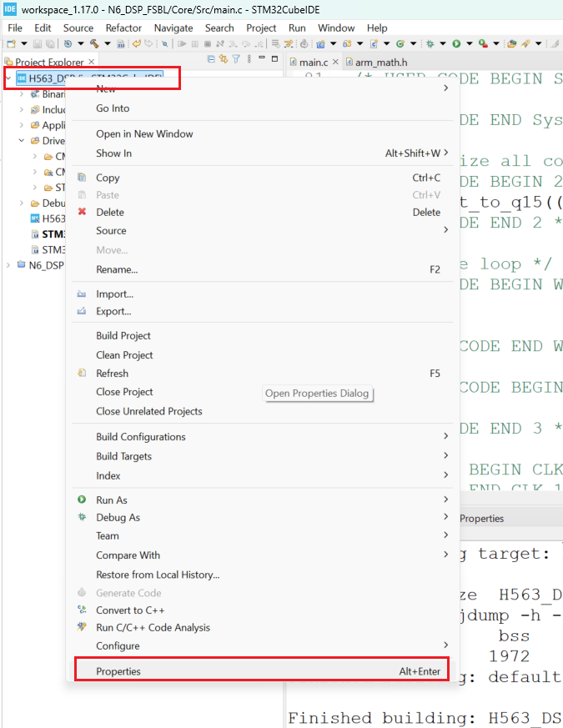Screen dimensions: 563x728
Task: Expand the ST folder under Drivers
Action: tap(35, 188)
